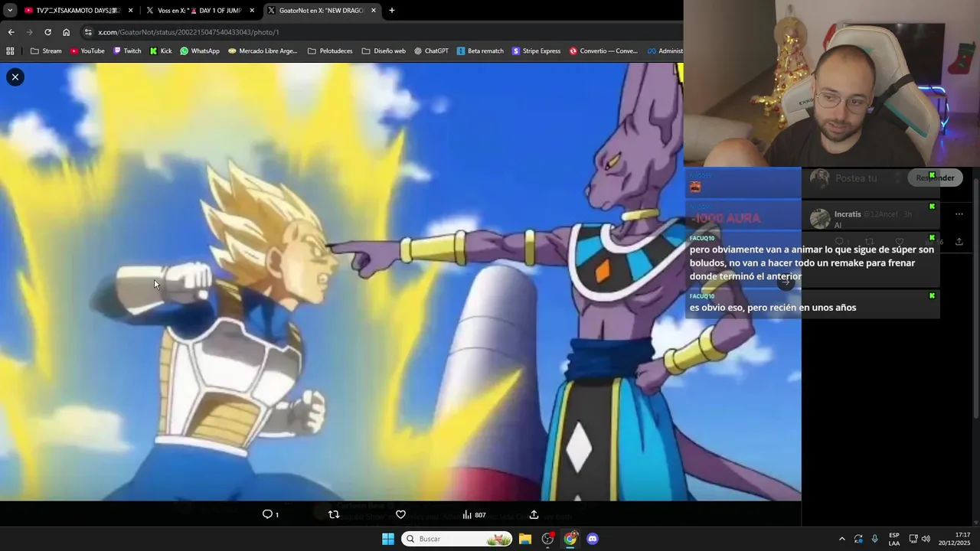Open the three-dot menu on Incratis reply
This screenshot has width=980, height=551.
[959, 214]
